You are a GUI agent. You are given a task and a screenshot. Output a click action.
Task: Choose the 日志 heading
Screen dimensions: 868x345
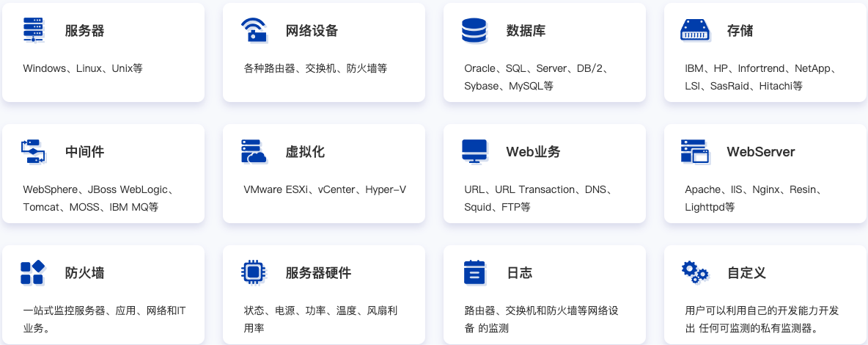(x=519, y=273)
